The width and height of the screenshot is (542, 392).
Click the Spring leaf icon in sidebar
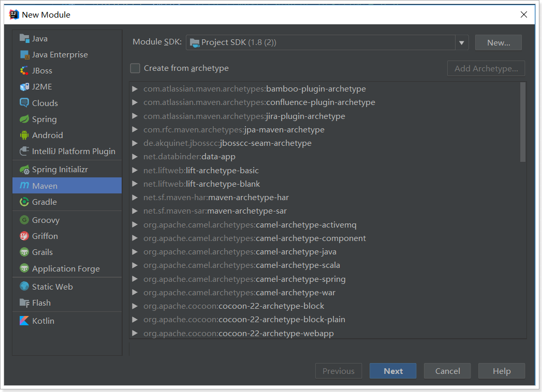(24, 119)
